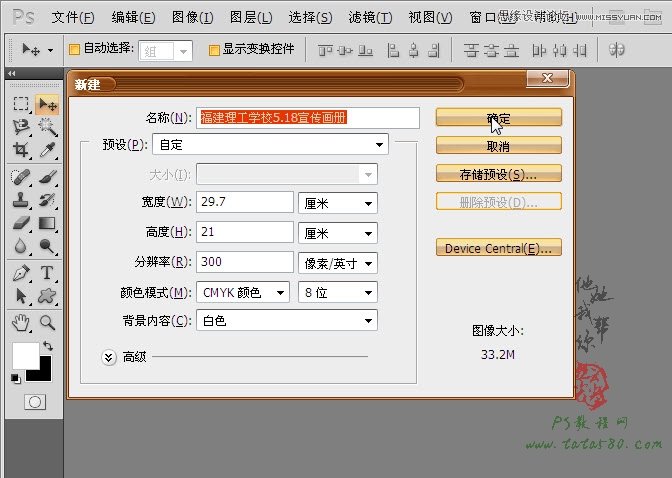Click the 名称 name input field

[x=308, y=118]
